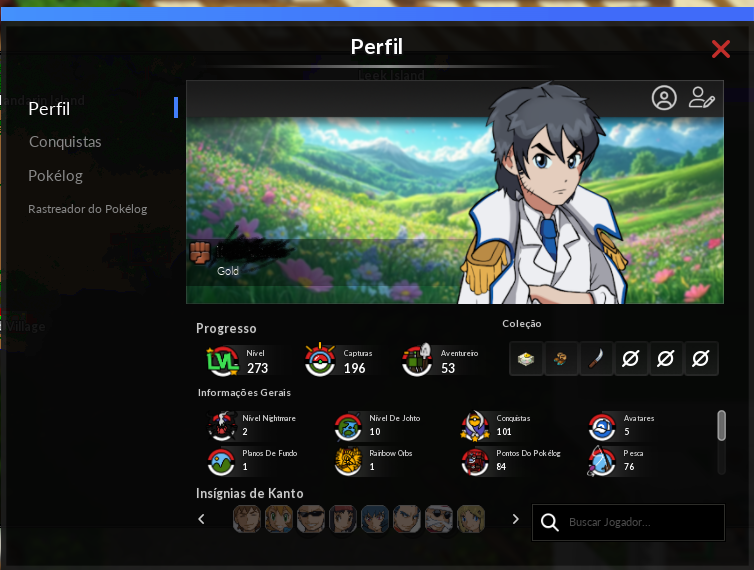Select the first empty collection slot
754x570 pixels.
click(x=631, y=358)
